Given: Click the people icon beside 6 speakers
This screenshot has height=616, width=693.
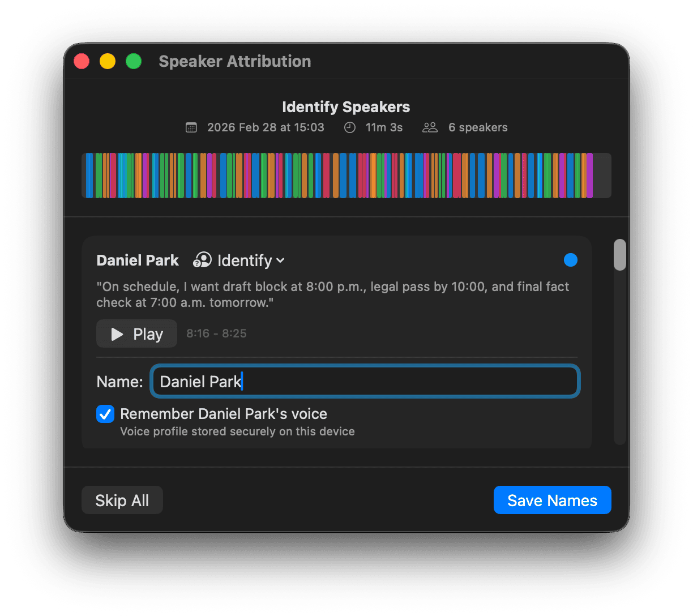Looking at the screenshot, I should click(x=429, y=127).
